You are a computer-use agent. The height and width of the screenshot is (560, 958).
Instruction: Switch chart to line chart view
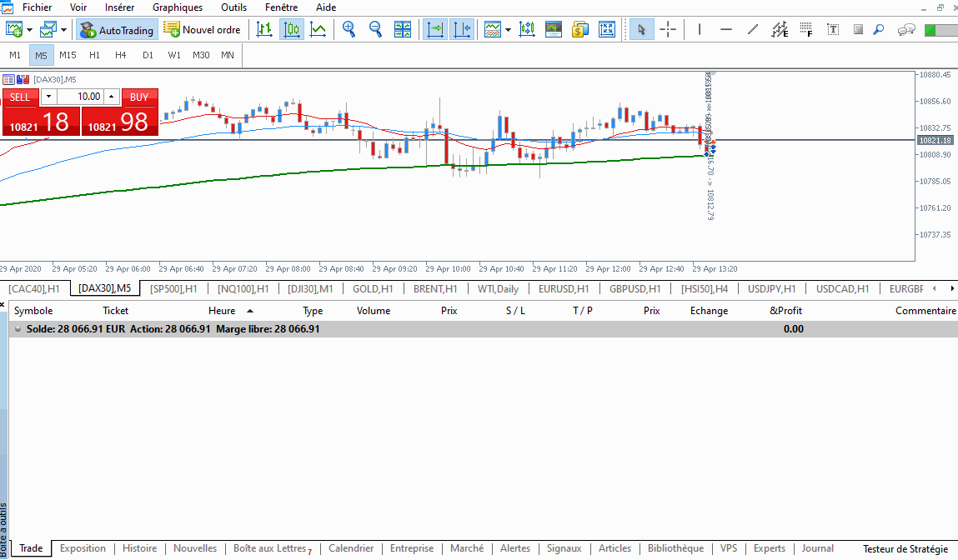click(318, 29)
